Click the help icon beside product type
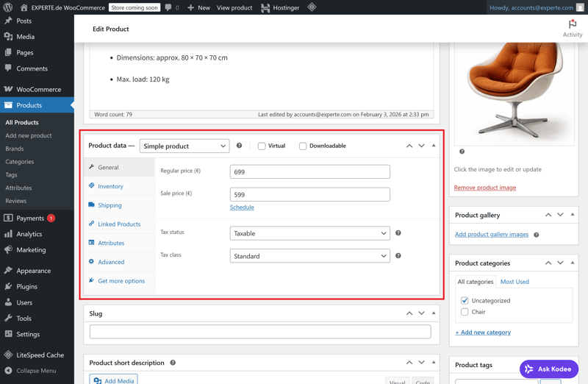The height and width of the screenshot is (384, 588). pos(239,146)
